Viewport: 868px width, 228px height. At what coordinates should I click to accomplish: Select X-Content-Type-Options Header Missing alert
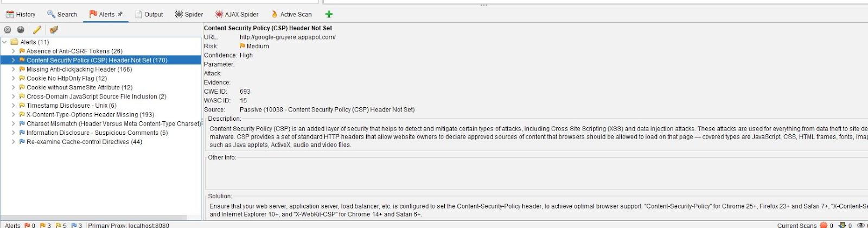pyautogui.click(x=90, y=115)
